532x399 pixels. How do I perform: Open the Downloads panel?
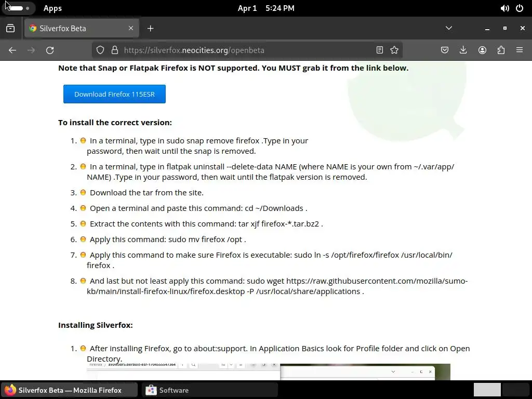[463, 50]
